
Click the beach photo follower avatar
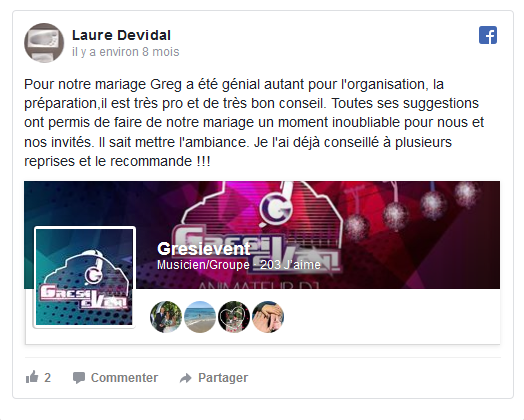(200, 317)
